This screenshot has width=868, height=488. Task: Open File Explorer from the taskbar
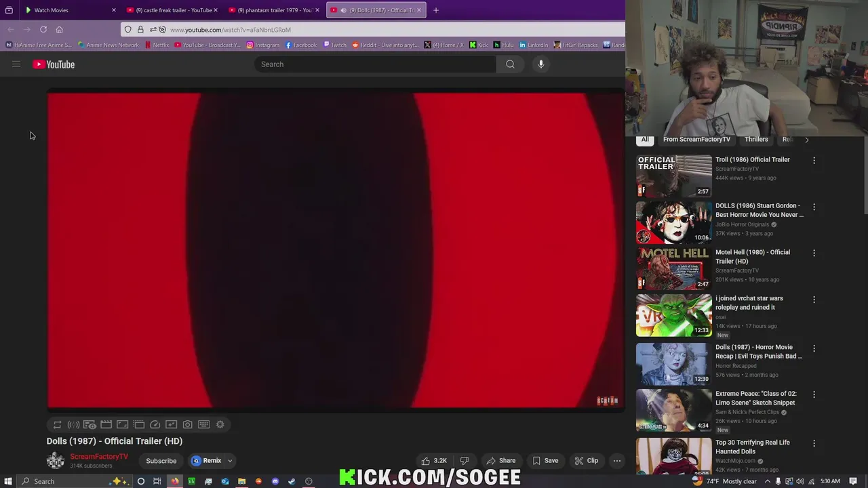[241, 481]
